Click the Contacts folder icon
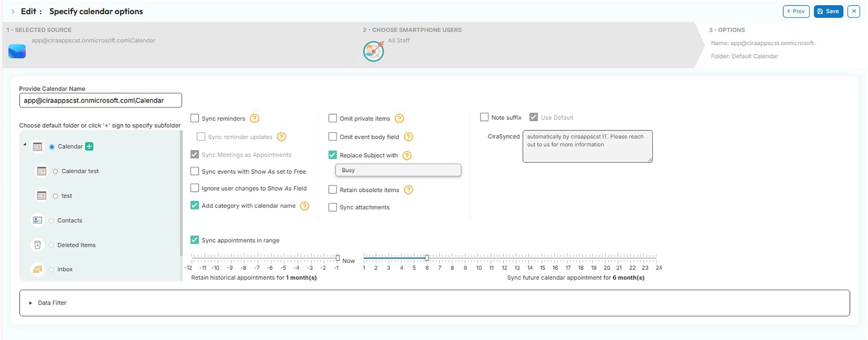This screenshot has height=340, width=868. 38,220
